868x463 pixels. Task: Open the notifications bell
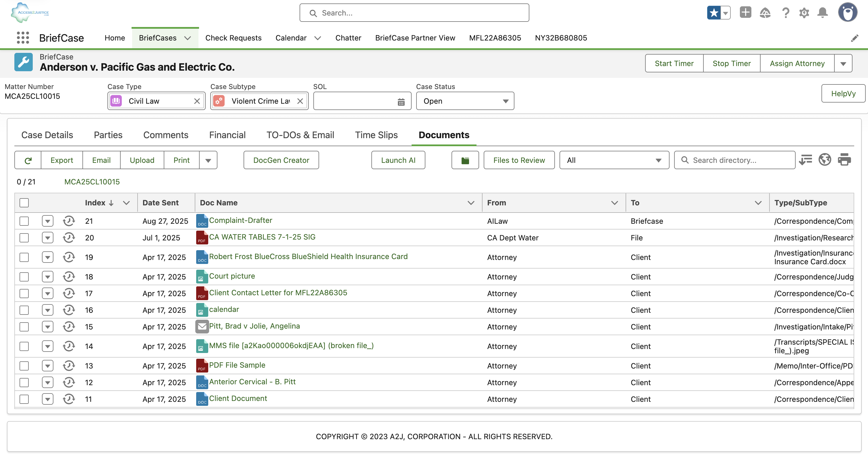click(x=823, y=13)
